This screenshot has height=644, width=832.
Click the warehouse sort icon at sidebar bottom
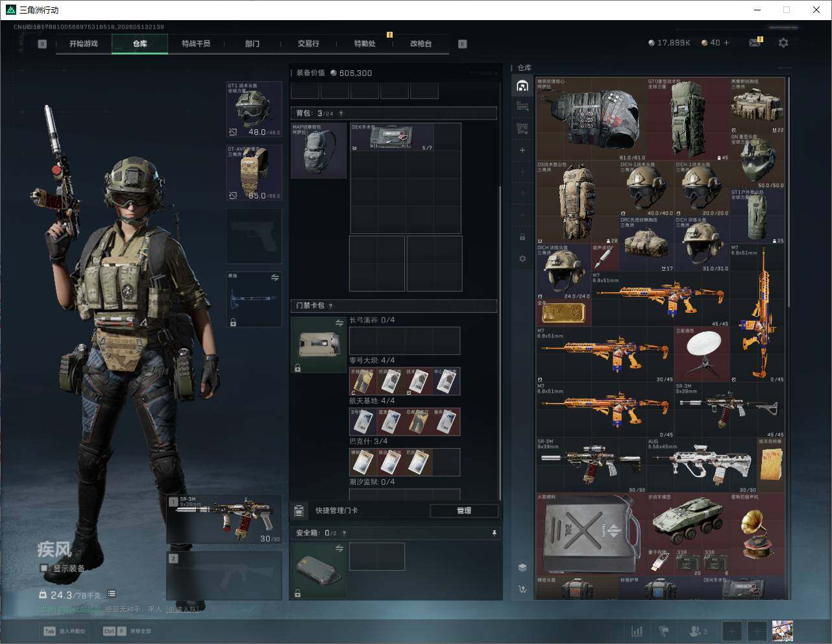522,589
